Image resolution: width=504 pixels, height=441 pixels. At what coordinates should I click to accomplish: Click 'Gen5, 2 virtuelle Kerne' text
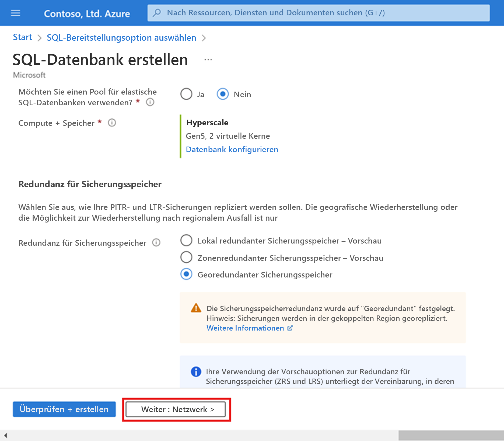[x=228, y=136]
